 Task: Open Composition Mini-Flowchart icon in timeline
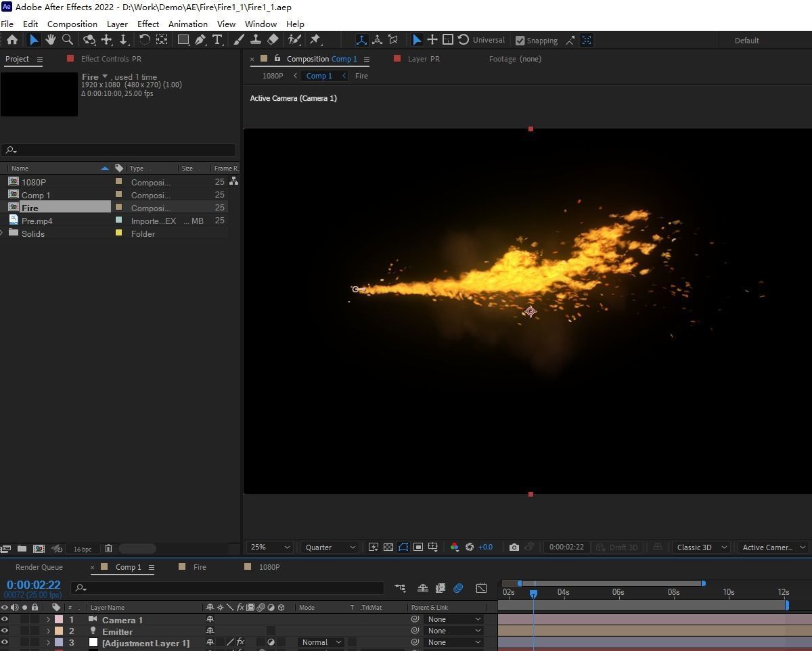click(x=400, y=588)
